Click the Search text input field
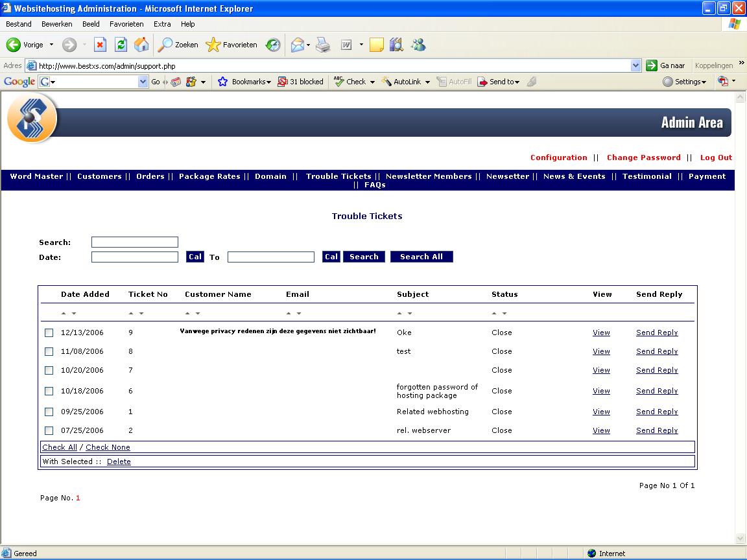The width and height of the screenshot is (747, 560). pyautogui.click(x=135, y=242)
